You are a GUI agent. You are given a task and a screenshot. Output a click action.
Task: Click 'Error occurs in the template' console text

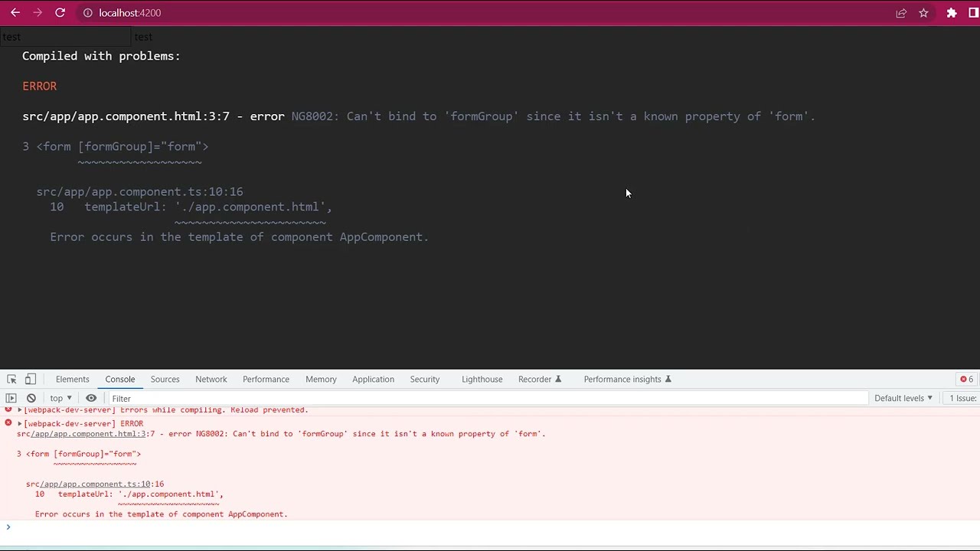pyautogui.click(x=162, y=514)
